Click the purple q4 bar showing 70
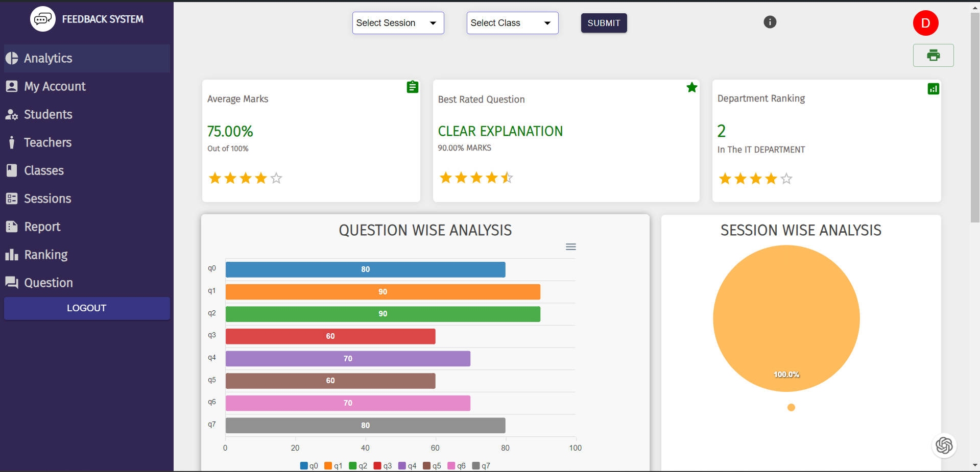 tap(348, 359)
